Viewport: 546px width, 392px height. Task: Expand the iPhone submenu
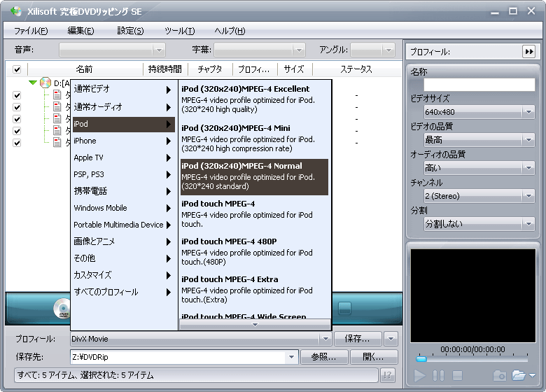coord(124,141)
